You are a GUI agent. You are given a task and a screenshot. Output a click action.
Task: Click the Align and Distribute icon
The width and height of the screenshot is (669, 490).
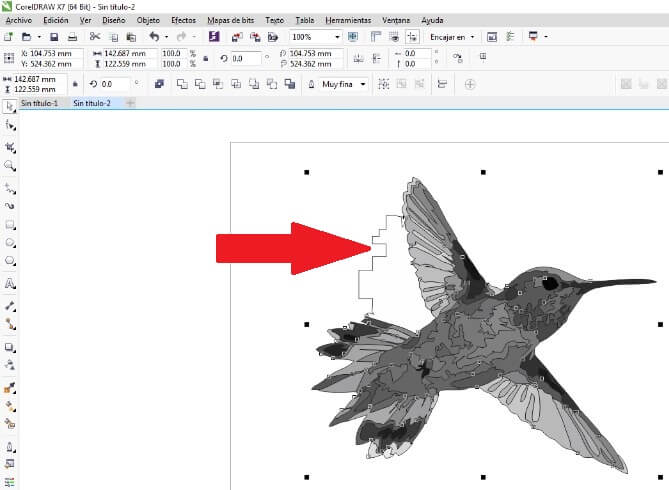(442, 84)
